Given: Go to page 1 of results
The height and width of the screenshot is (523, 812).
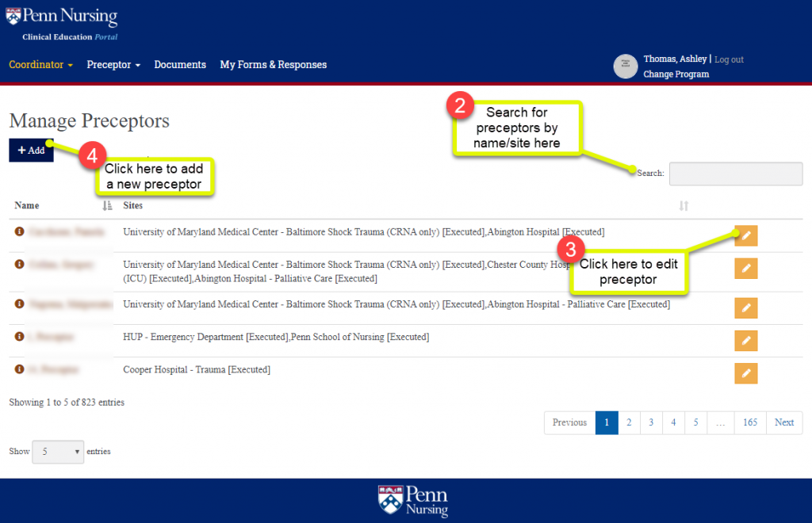Looking at the screenshot, I should click(x=607, y=422).
